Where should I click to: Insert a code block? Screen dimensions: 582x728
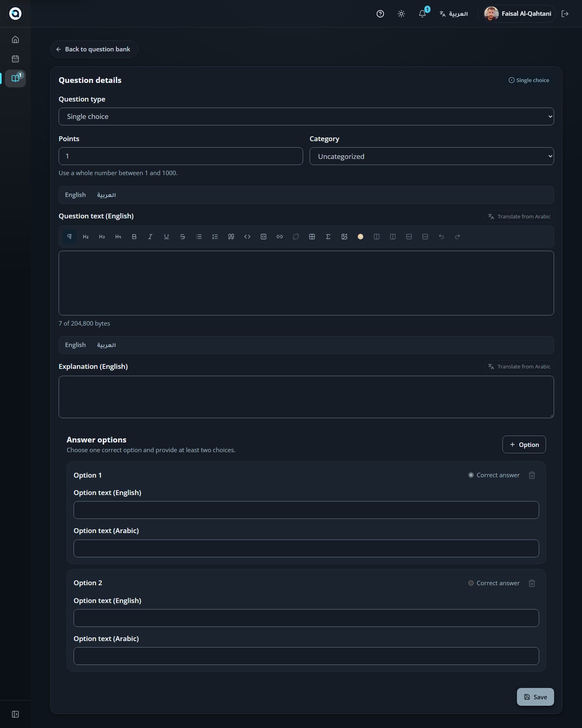pyautogui.click(x=264, y=237)
